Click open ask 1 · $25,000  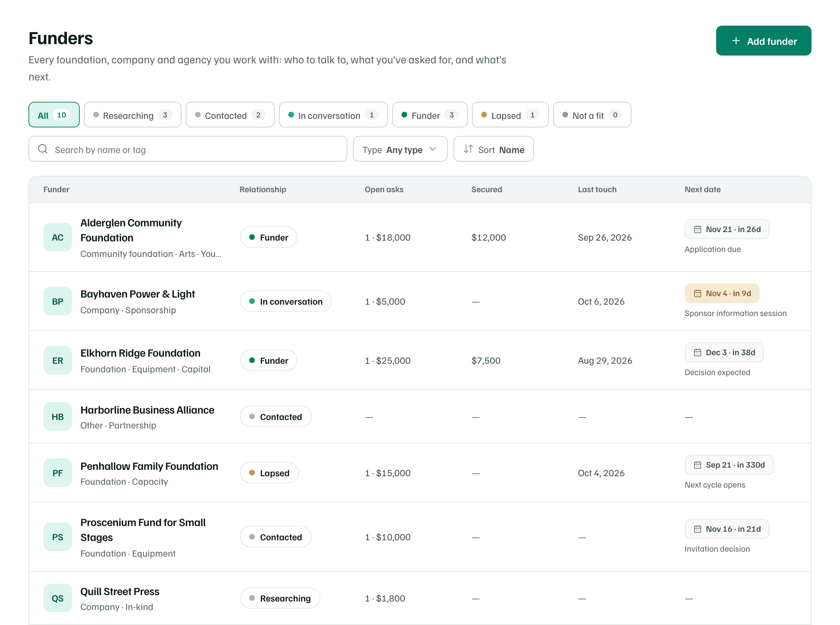pyautogui.click(x=388, y=360)
